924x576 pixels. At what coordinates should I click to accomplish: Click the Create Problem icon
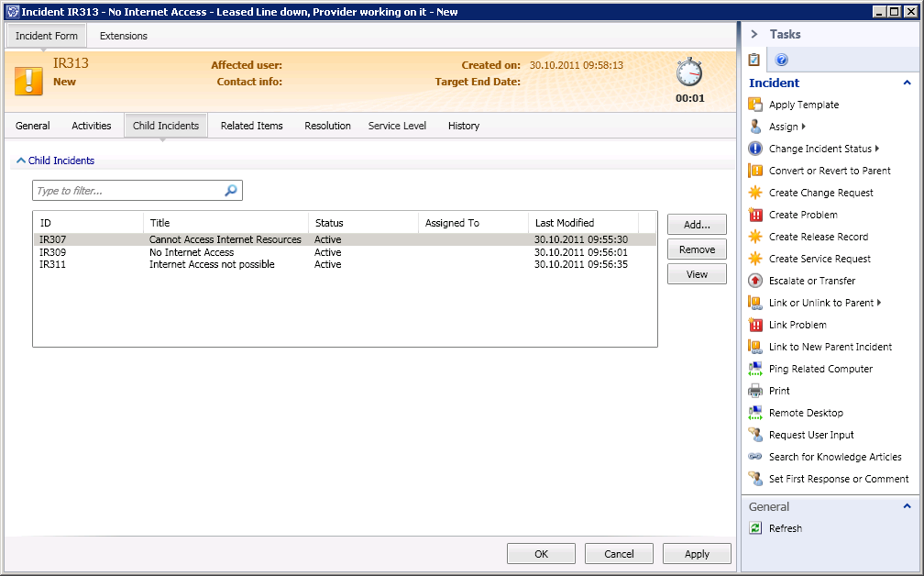[x=755, y=215]
